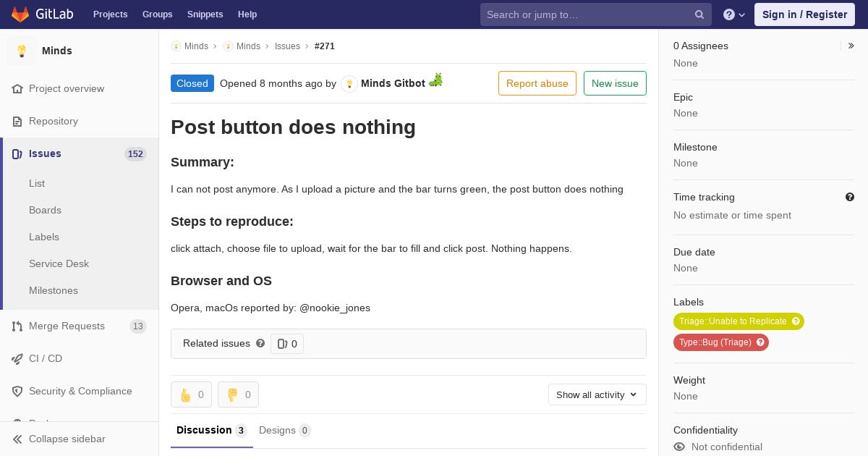Click the Post button does nothing title
The width and height of the screenshot is (868, 456).
293,127
